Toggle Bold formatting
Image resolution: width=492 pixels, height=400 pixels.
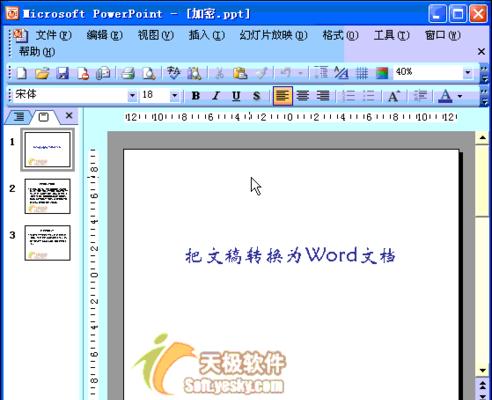pos(196,96)
